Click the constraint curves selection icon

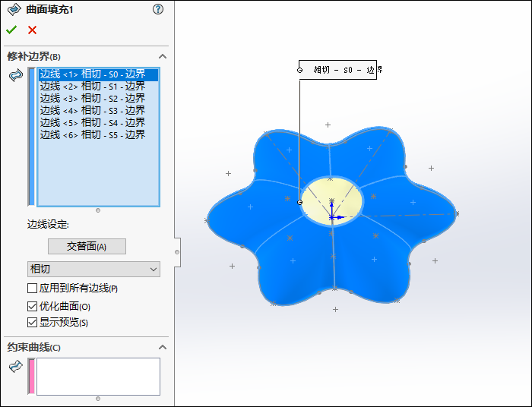click(x=16, y=366)
